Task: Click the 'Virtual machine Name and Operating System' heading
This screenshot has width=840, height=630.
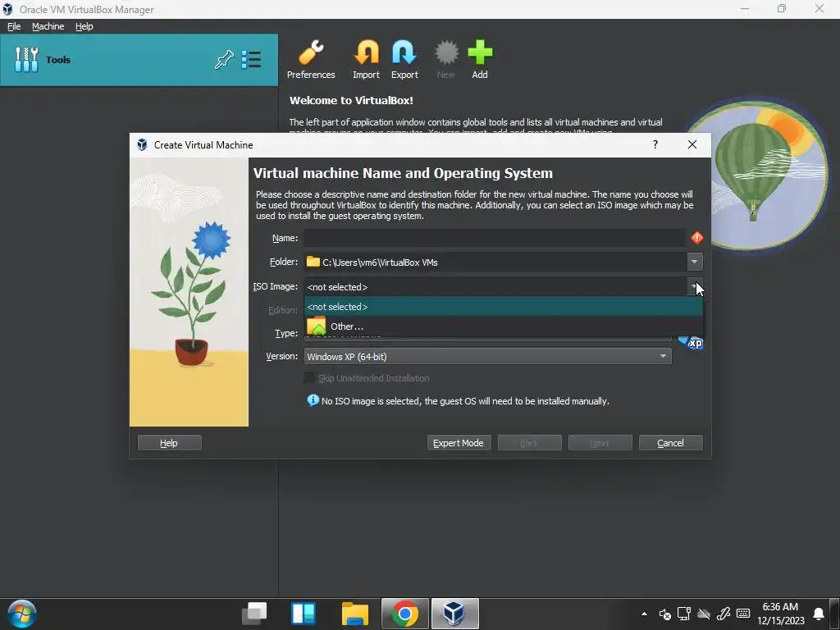Action: point(403,173)
